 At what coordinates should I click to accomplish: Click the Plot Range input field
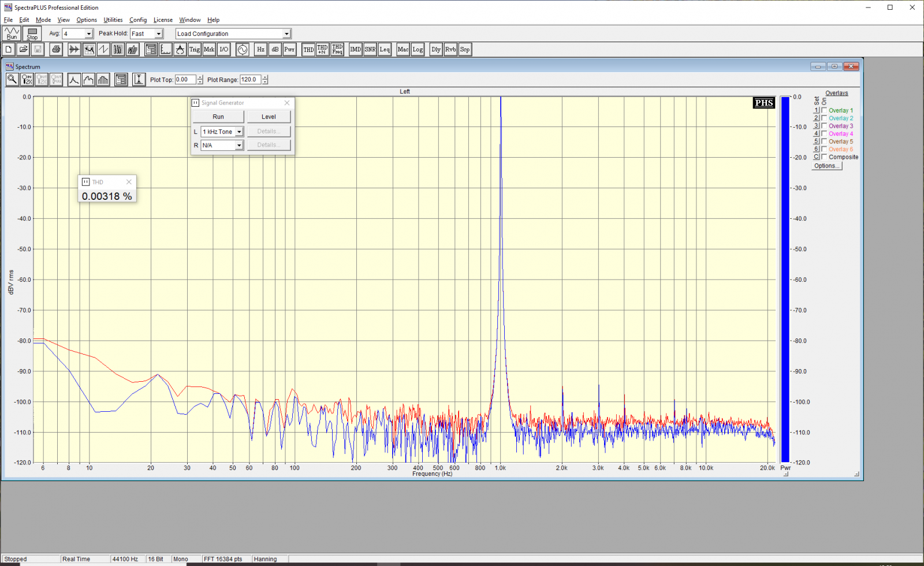coord(250,80)
